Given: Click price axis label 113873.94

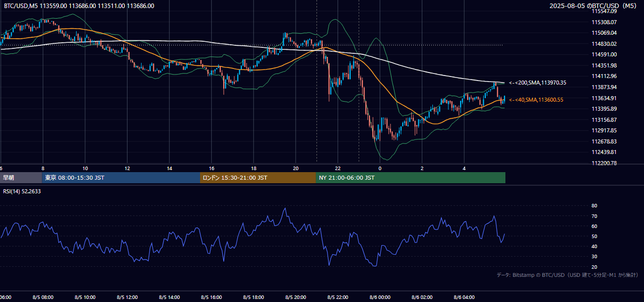Looking at the screenshot, I should coord(604,87).
